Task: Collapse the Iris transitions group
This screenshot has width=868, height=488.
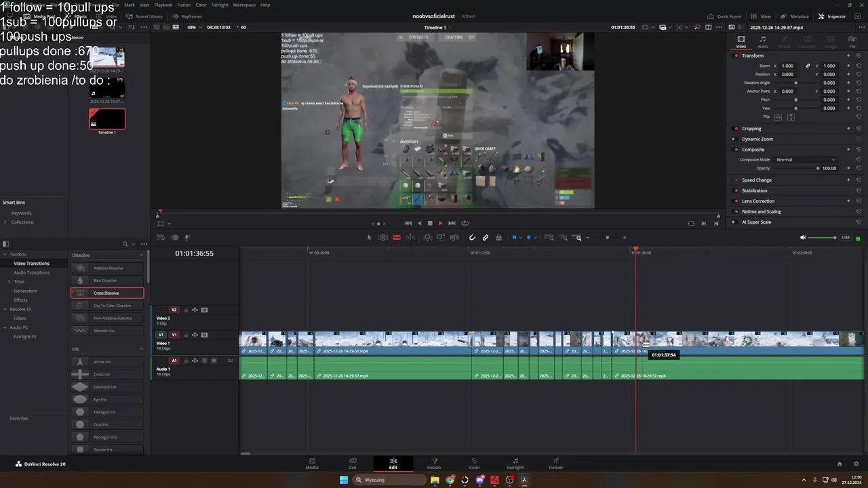Action: coord(142,349)
